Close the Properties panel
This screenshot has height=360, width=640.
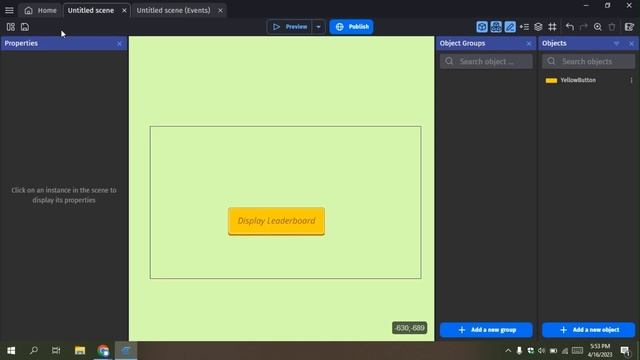[x=119, y=43]
